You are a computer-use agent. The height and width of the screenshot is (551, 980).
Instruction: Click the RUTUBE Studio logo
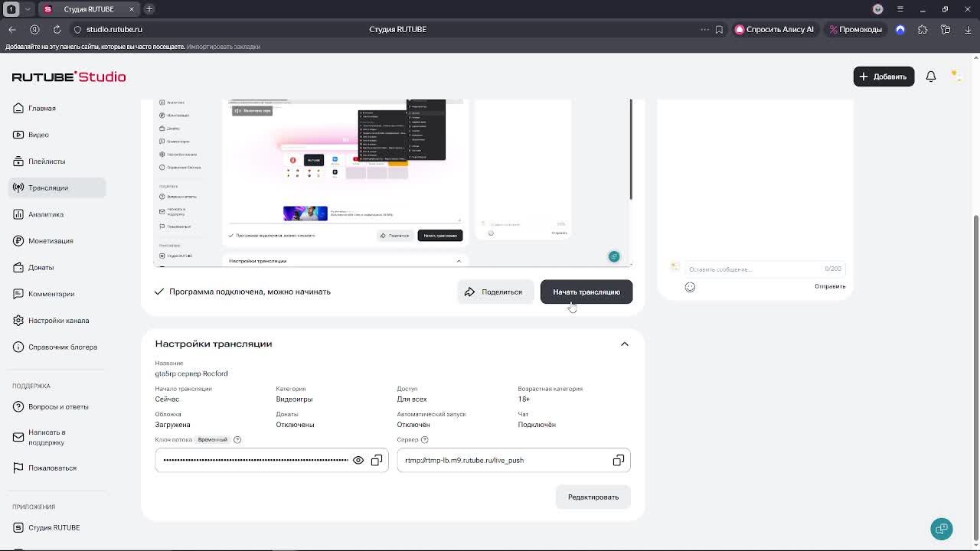point(69,77)
